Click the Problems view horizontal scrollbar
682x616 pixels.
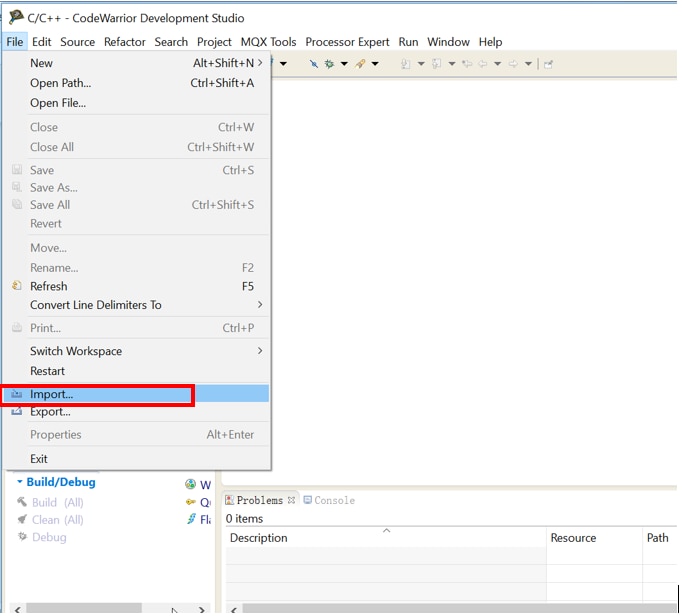450,608
